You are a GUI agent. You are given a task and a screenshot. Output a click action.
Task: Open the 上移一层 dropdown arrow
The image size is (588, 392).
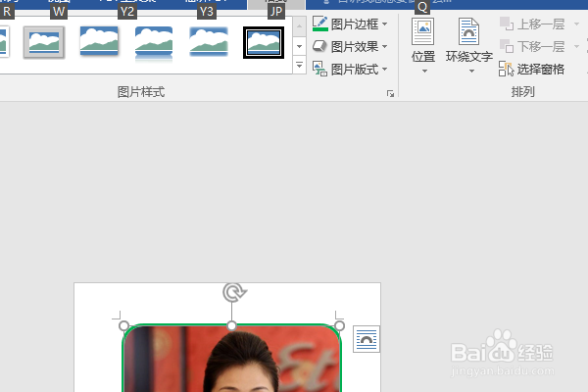pyautogui.click(x=577, y=24)
